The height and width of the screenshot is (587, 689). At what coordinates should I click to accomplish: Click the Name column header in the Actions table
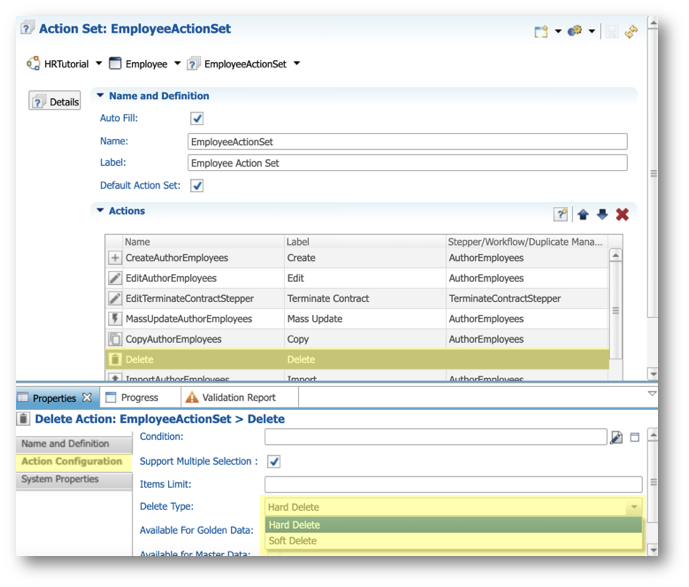coord(203,242)
